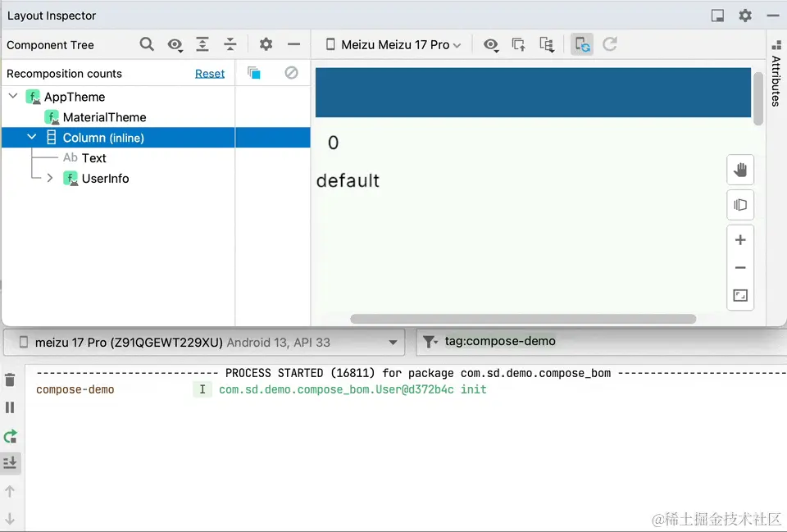This screenshot has width=787, height=532.
Task: Click the vertical scrollbar of the preview
Action: click(757, 98)
